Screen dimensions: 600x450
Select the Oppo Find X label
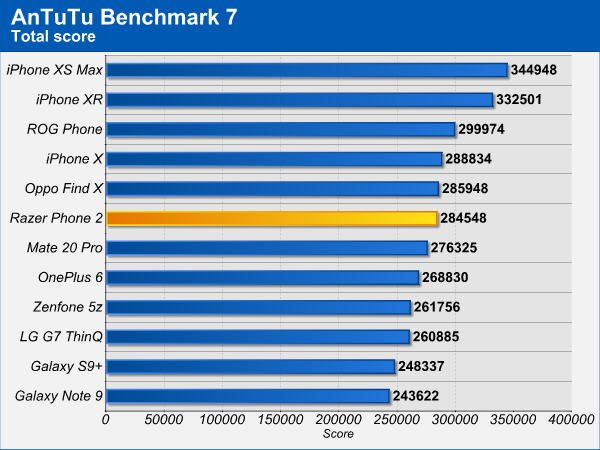pyautogui.click(x=64, y=189)
